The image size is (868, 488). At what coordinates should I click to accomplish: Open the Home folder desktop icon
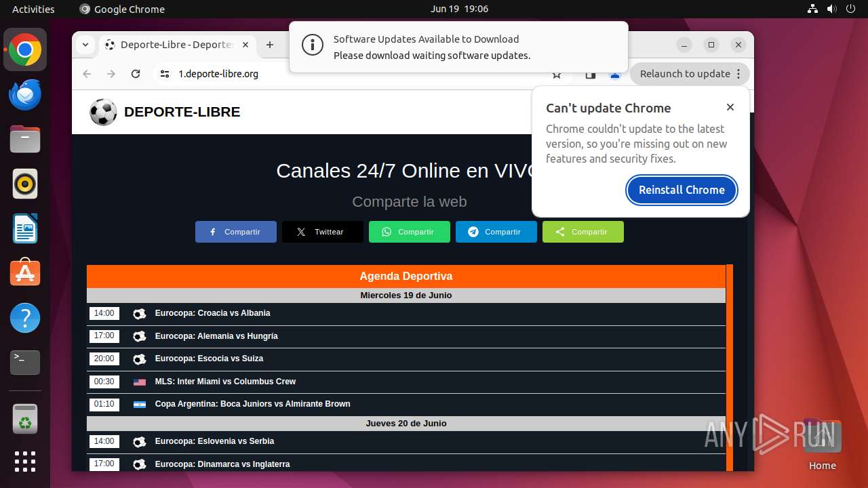pos(822,444)
